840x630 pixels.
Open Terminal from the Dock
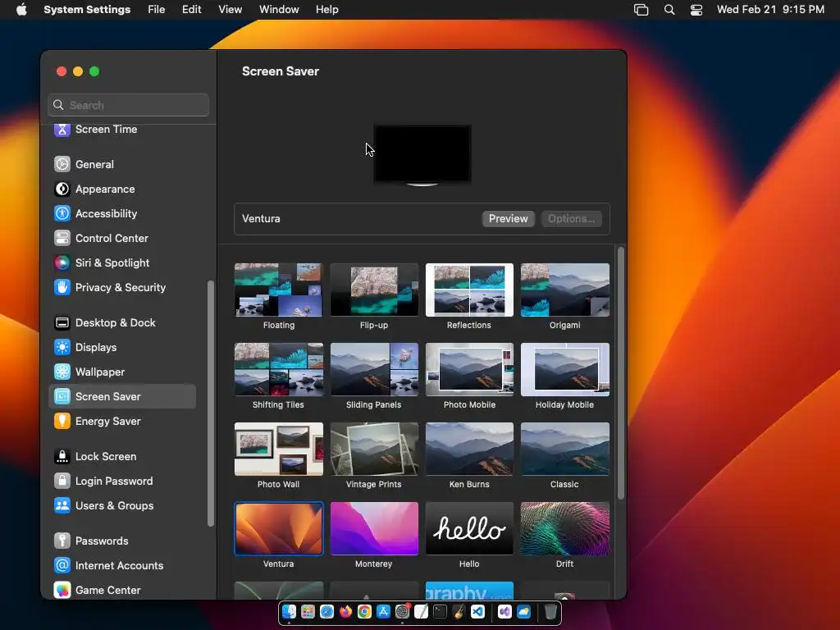pyautogui.click(x=440, y=611)
